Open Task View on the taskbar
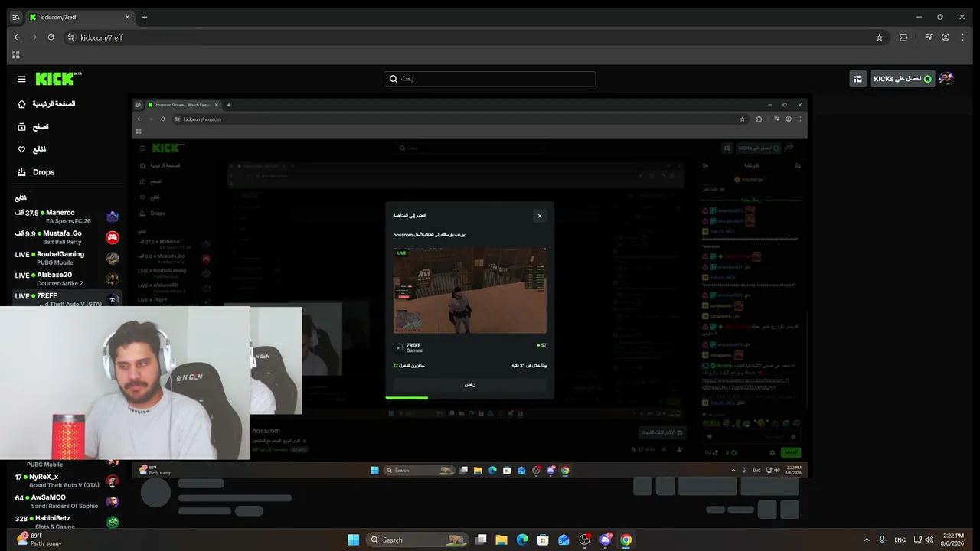This screenshot has width=980, height=551. click(x=481, y=540)
